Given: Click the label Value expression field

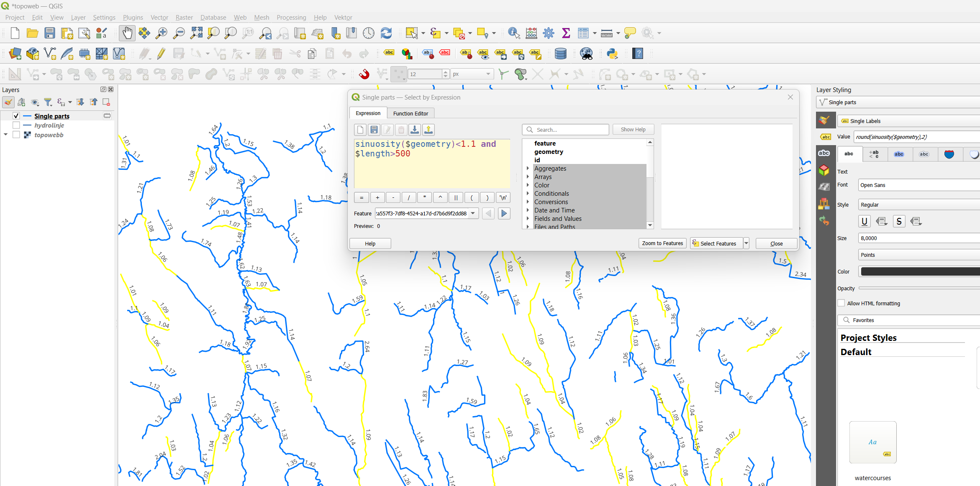Looking at the screenshot, I should coord(916,137).
